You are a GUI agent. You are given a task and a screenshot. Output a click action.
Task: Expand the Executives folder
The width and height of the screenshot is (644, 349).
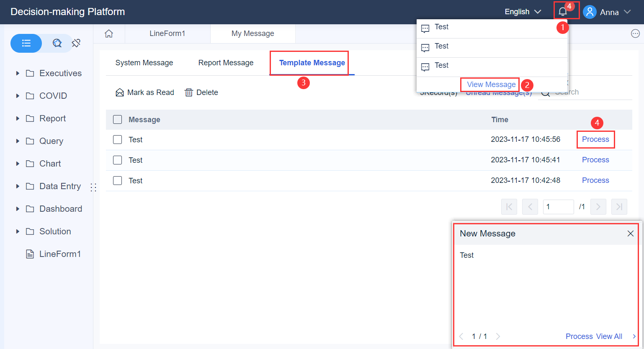pos(18,73)
